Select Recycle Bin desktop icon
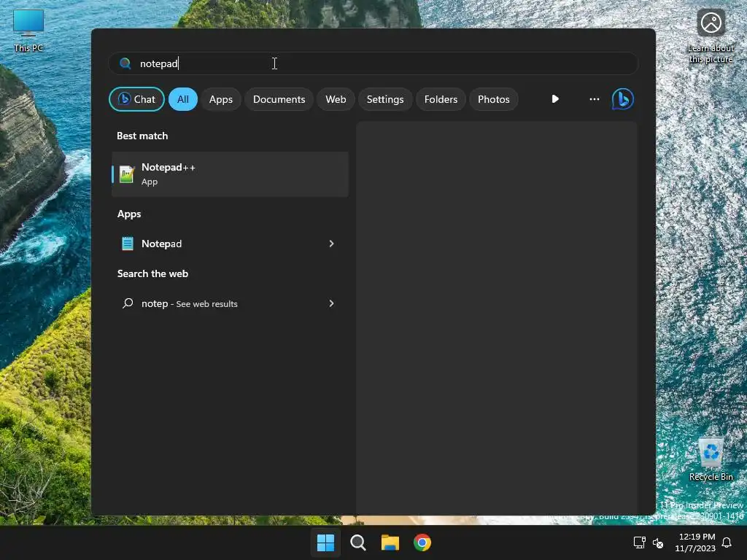 (x=711, y=459)
